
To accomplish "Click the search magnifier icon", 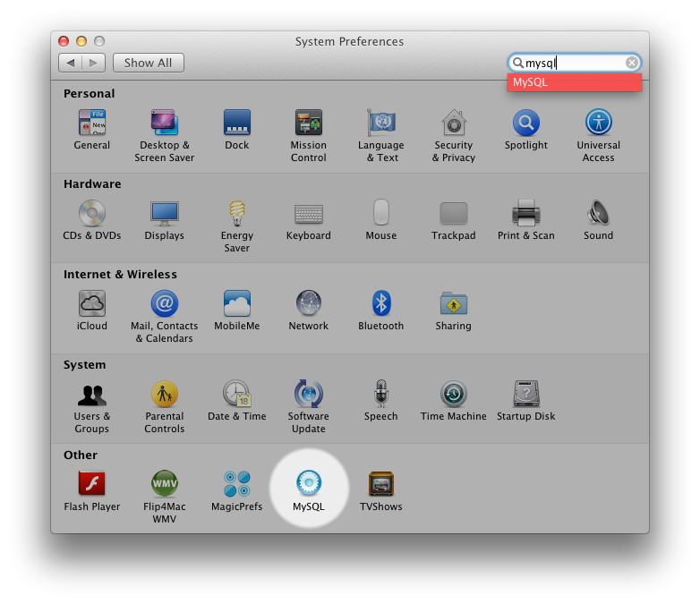I will coord(518,63).
